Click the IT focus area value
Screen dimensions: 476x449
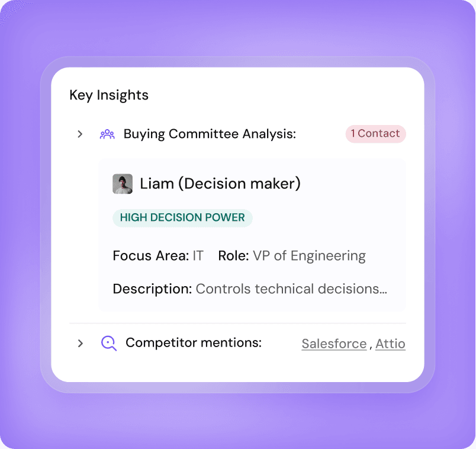tap(198, 256)
